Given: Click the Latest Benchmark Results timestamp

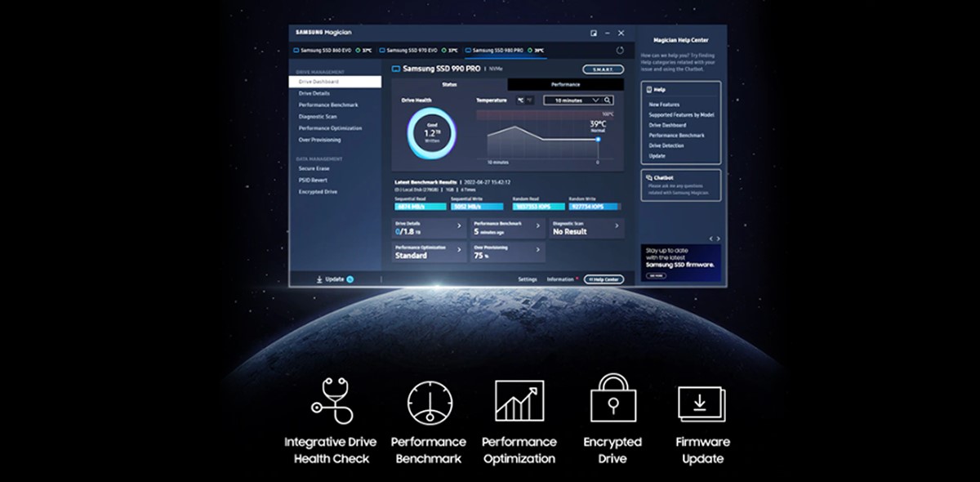Looking at the screenshot, I should pyautogui.click(x=488, y=182).
